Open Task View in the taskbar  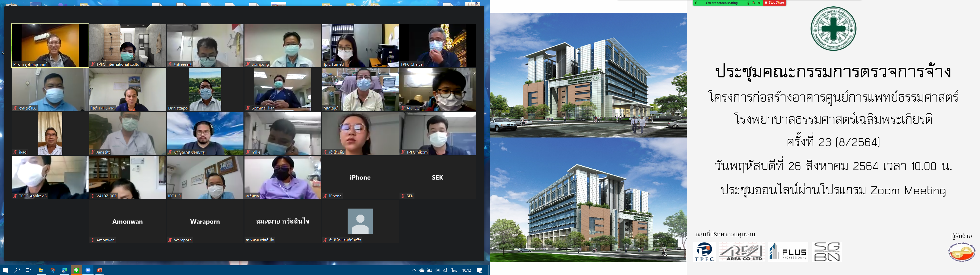[x=29, y=270]
